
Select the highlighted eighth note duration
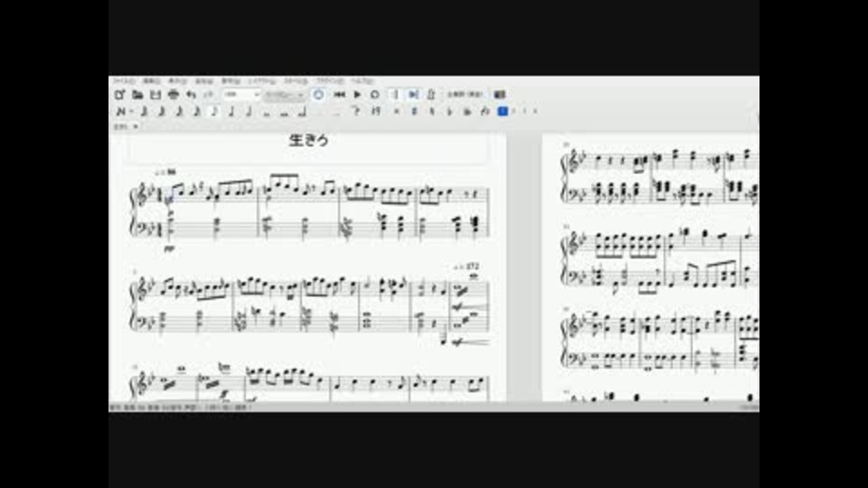tap(213, 111)
